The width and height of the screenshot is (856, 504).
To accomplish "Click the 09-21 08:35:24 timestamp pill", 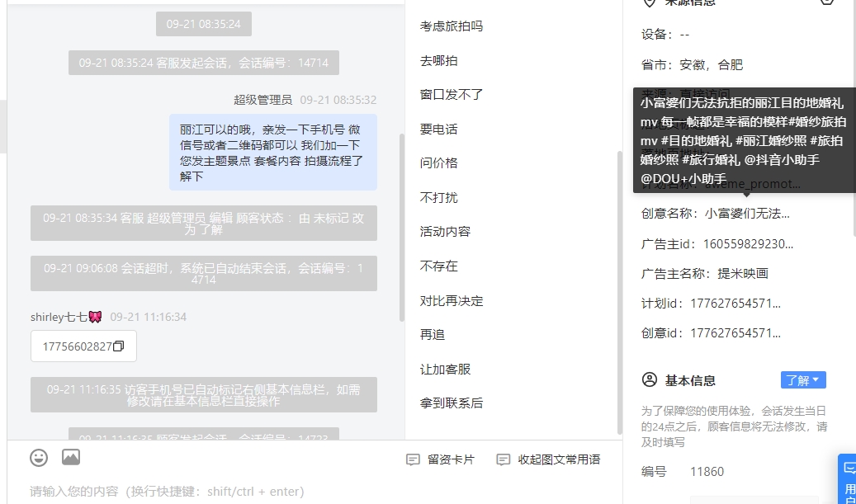I will (x=204, y=24).
